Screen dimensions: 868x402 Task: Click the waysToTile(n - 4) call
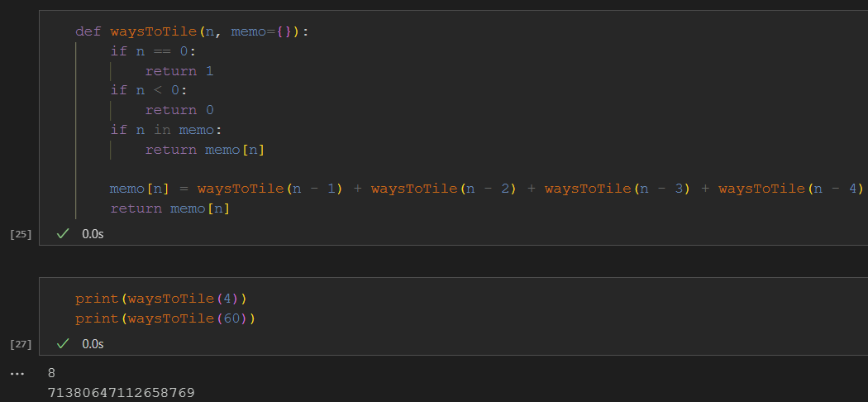(792, 189)
